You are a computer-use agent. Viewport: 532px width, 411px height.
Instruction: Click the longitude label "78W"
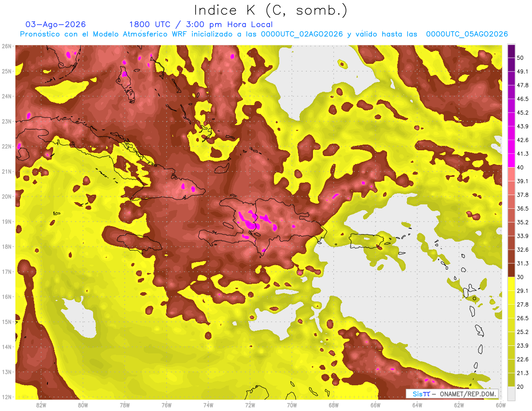click(125, 405)
